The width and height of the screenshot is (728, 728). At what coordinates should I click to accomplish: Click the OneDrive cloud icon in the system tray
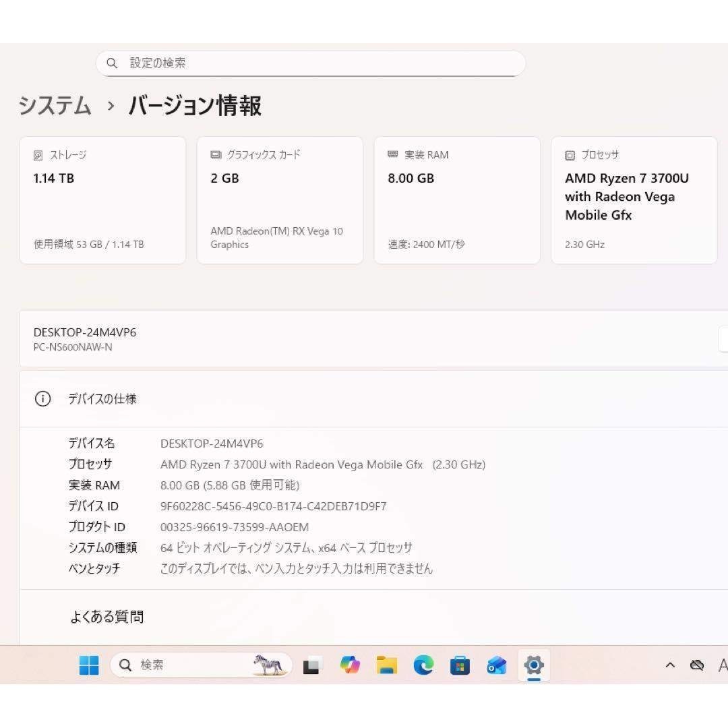click(698, 665)
